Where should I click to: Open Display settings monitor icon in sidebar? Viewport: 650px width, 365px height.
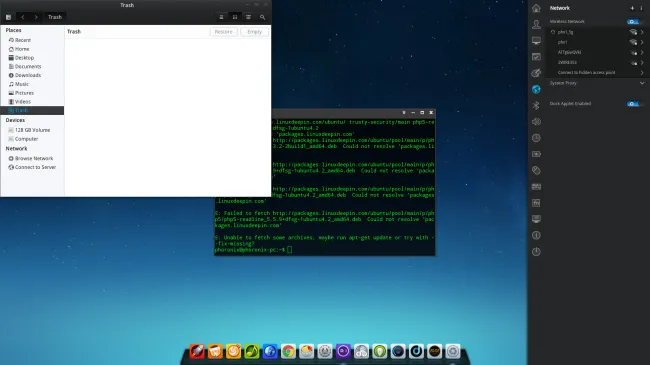click(x=536, y=41)
